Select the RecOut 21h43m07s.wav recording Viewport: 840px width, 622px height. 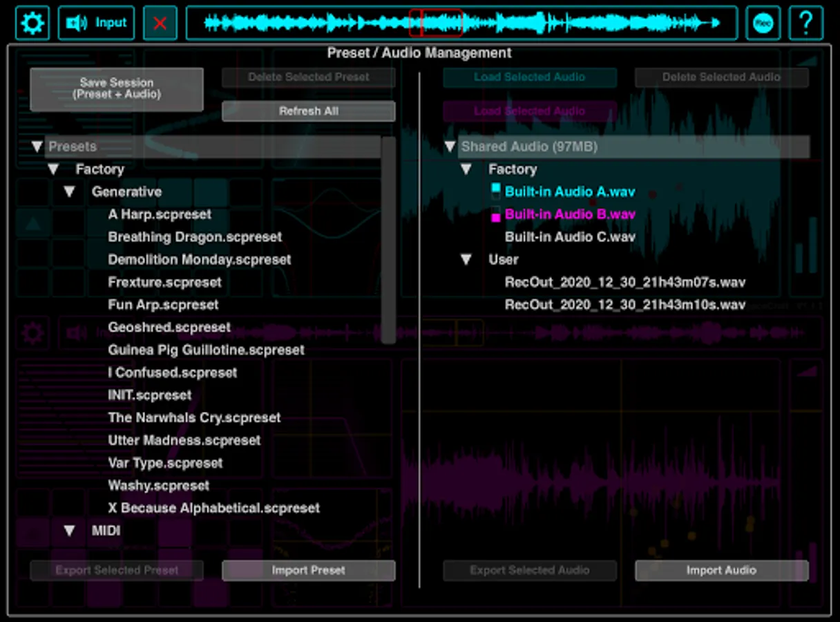click(624, 283)
